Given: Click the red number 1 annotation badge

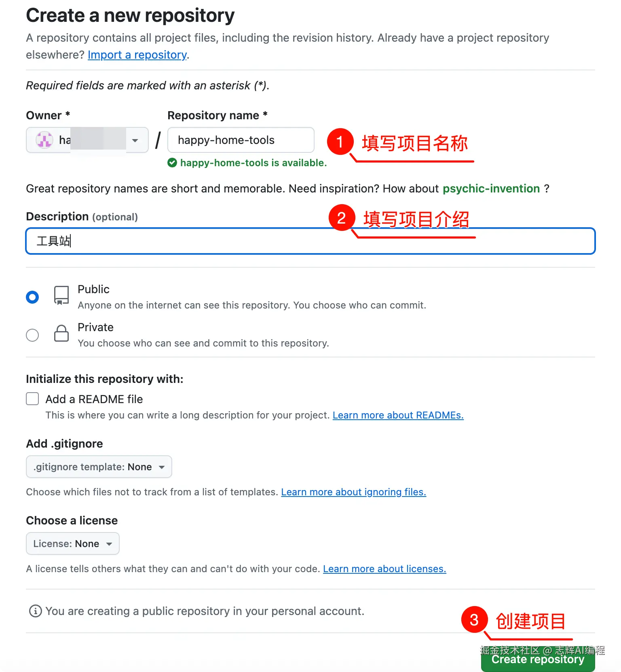Looking at the screenshot, I should pos(340,142).
